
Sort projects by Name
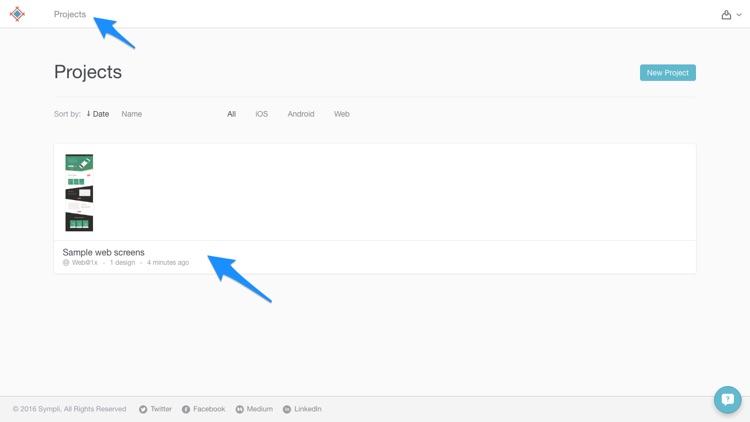click(x=132, y=114)
